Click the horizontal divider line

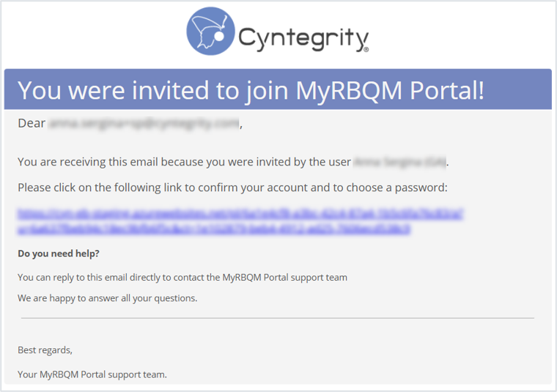[x=278, y=318]
